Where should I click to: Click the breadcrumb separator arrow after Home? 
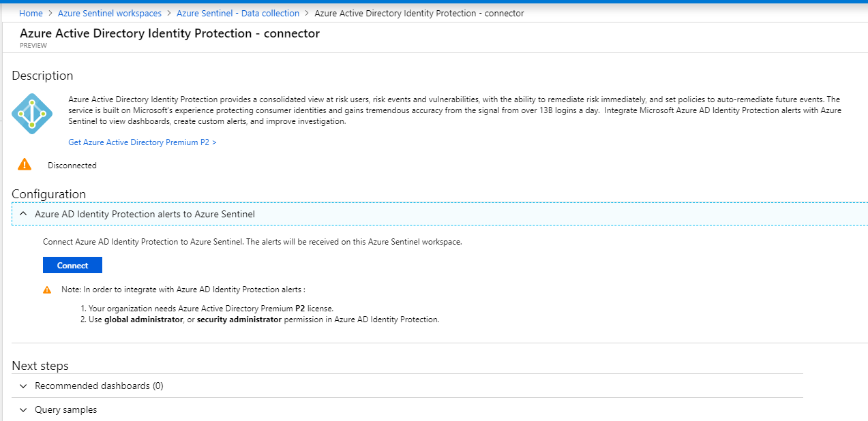pos(50,14)
